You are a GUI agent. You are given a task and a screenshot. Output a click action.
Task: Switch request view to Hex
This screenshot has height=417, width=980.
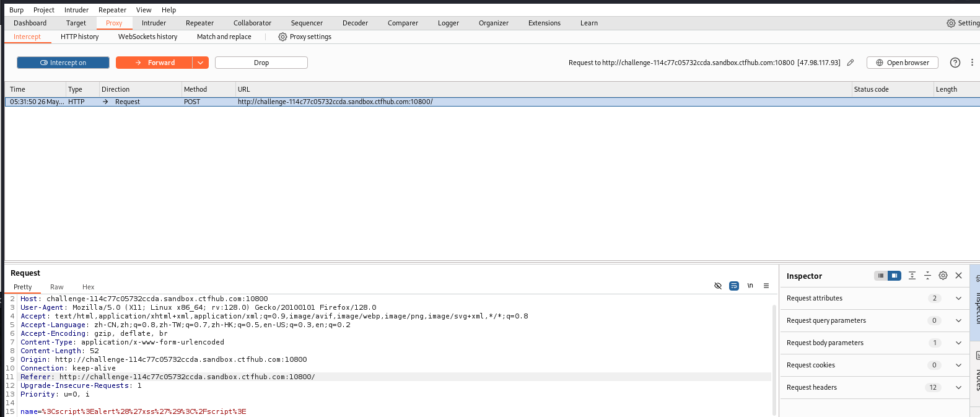pyautogui.click(x=88, y=287)
